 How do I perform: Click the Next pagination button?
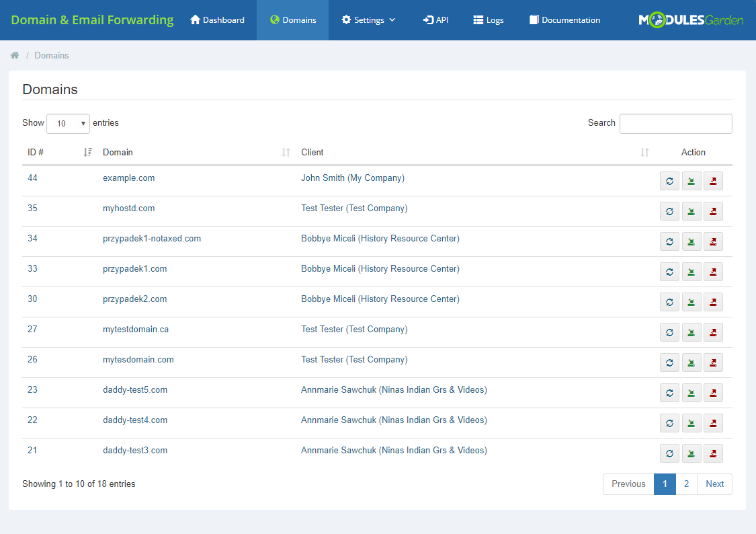point(714,484)
